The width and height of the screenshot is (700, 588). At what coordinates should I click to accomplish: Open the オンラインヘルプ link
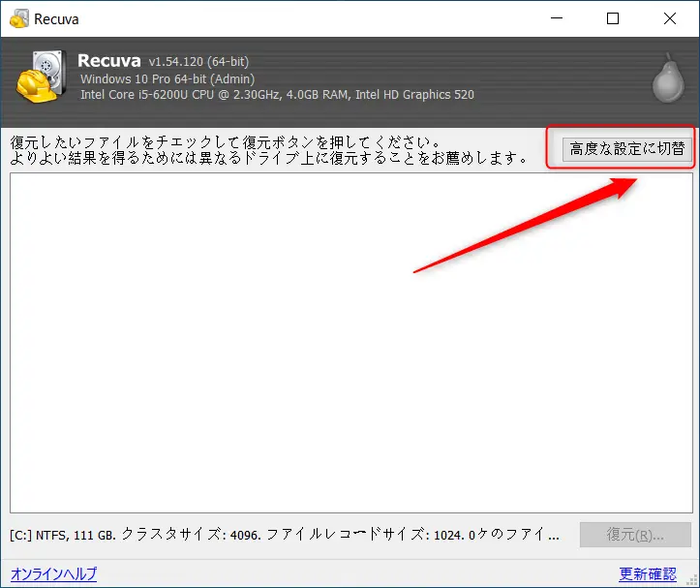pos(53,573)
